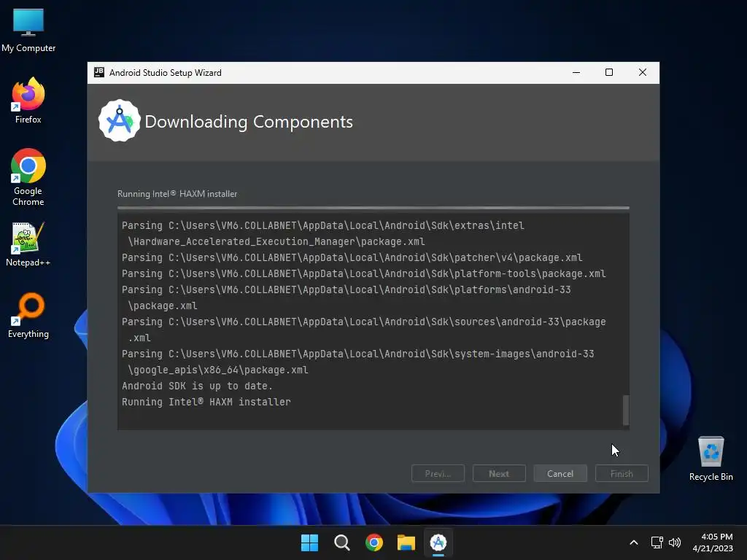The width and height of the screenshot is (747, 560).
Task: Open Windows Start menu
Action: [x=309, y=542]
